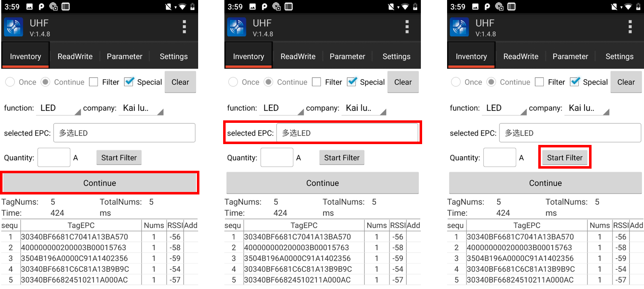Image resolution: width=644 pixels, height=289 pixels.
Task: Tap the Quantity input box in left screen
Action: pyautogui.click(x=54, y=158)
